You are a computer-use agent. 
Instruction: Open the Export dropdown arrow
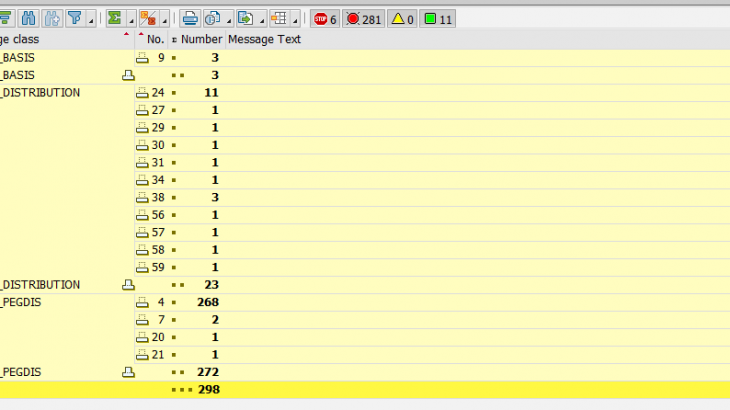coord(262,20)
